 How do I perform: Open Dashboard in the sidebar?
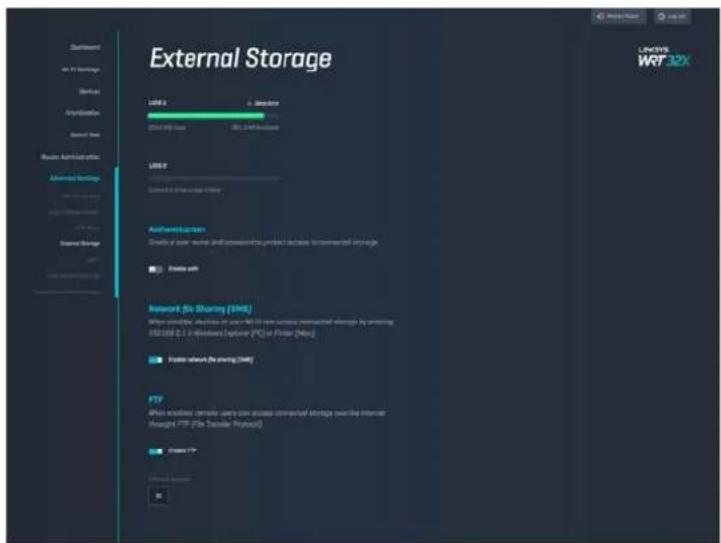(85, 47)
